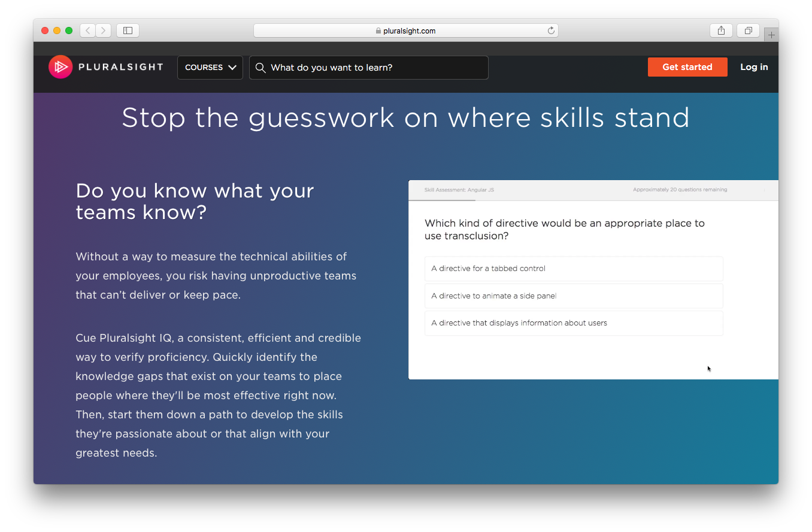
Task: Open the Log in link
Action: pos(754,67)
